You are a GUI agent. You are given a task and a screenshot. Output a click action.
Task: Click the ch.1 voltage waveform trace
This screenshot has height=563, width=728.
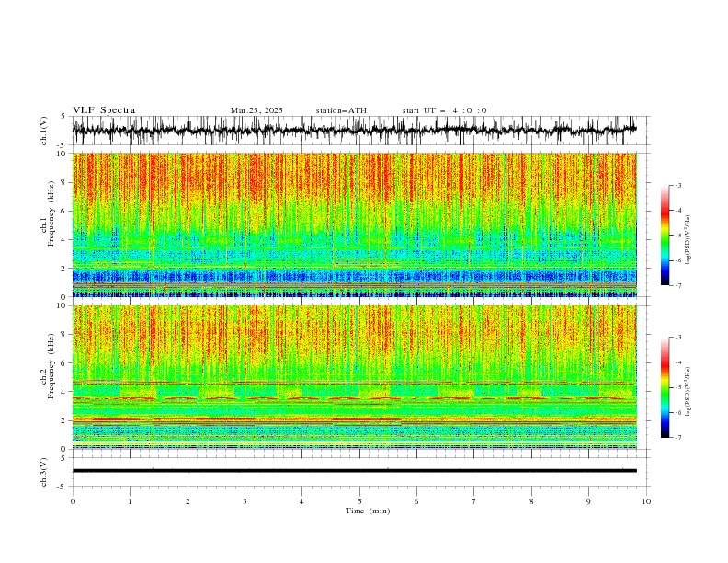click(354, 130)
